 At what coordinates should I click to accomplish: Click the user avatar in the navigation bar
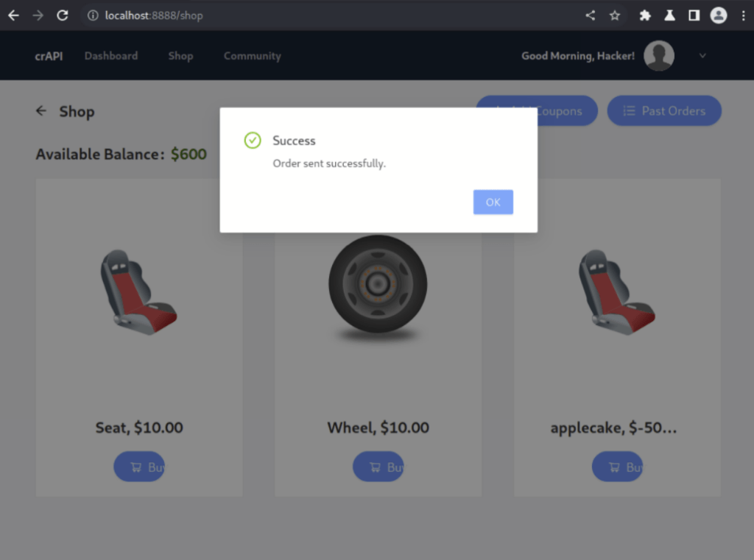659,55
